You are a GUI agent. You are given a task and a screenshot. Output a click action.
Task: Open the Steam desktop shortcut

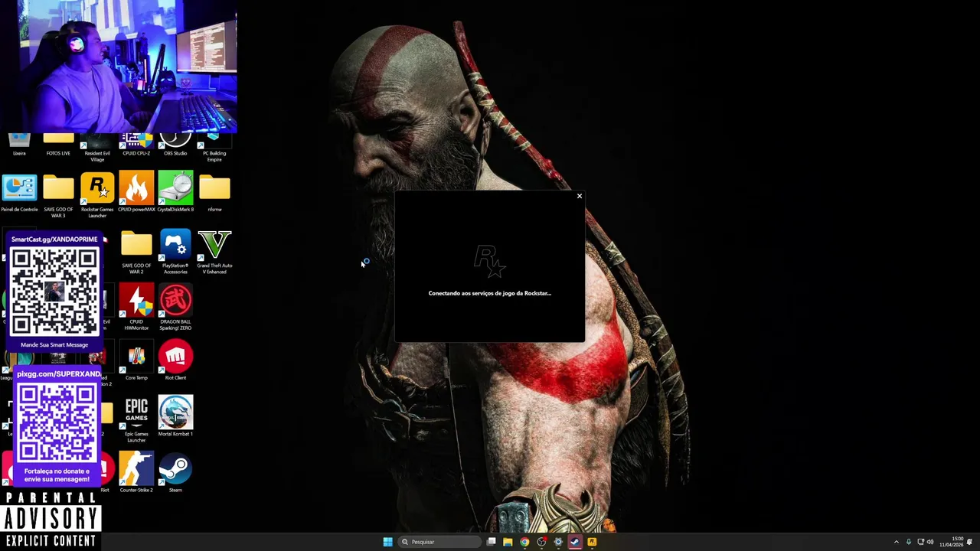pos(175,473)
